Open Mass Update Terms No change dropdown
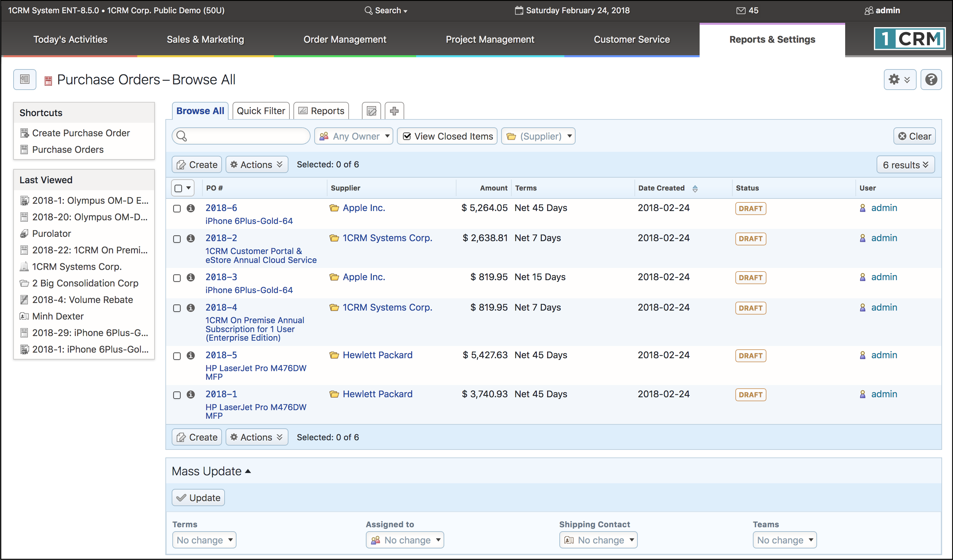Screen dimensions: 953x560 pos(204,540)
